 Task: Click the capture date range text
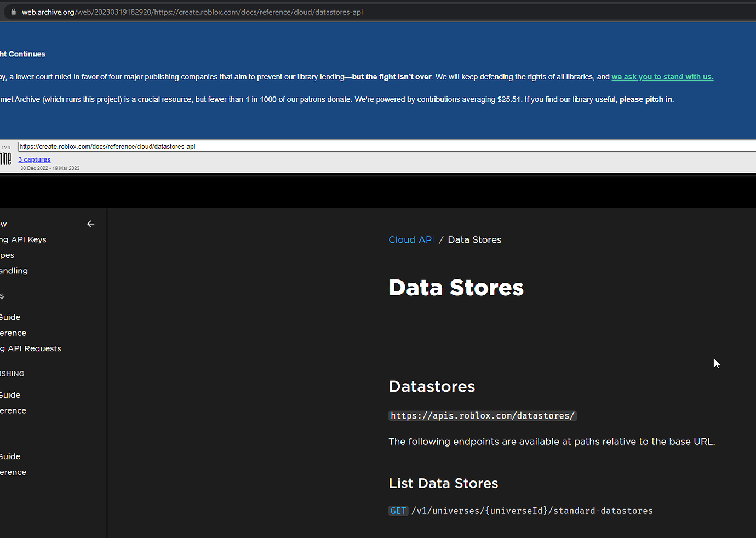click(49, 168)
